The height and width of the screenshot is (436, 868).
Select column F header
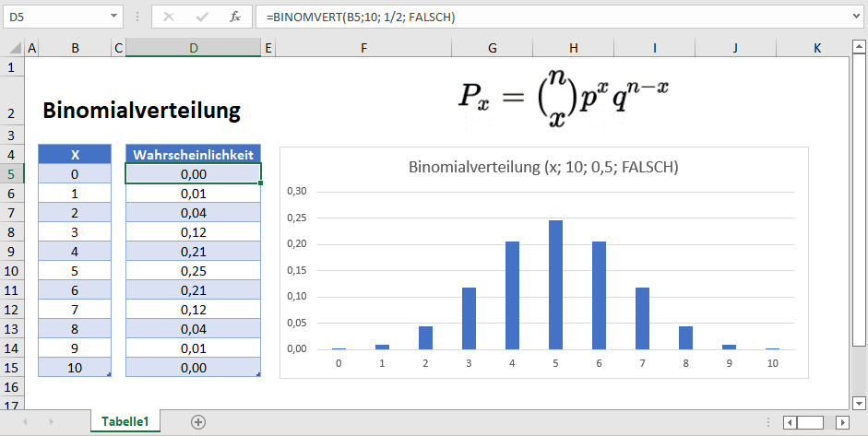[363, 48]
